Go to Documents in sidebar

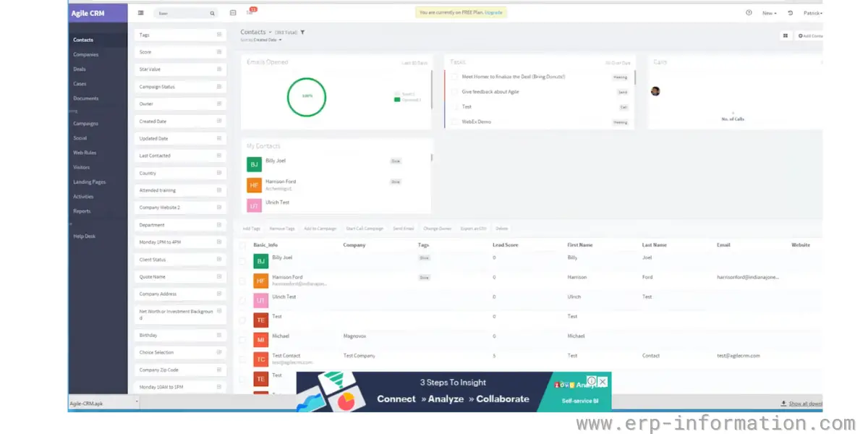point(85,98)
